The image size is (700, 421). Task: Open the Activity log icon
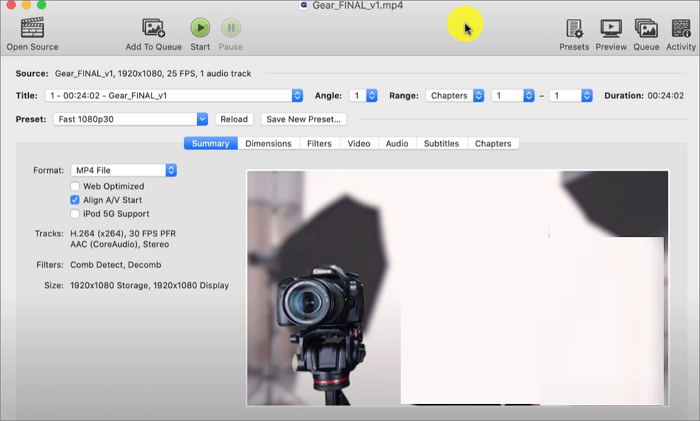681,28
